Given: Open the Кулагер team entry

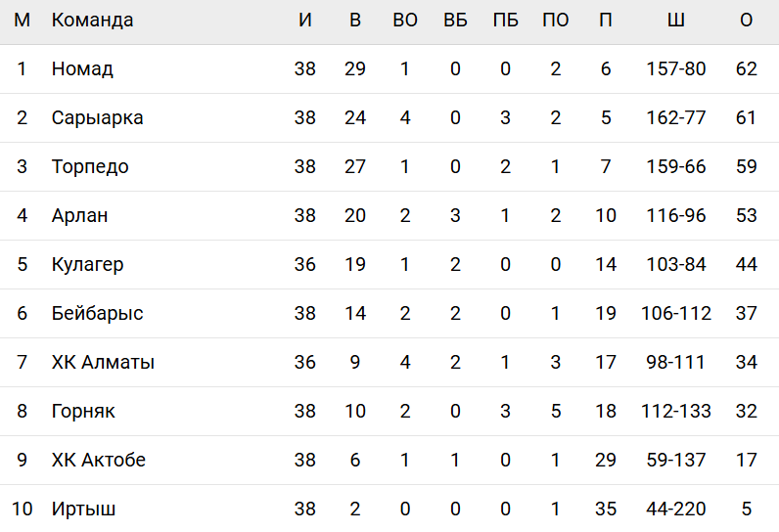Looking at the screenshot, I should pos(87,265).
